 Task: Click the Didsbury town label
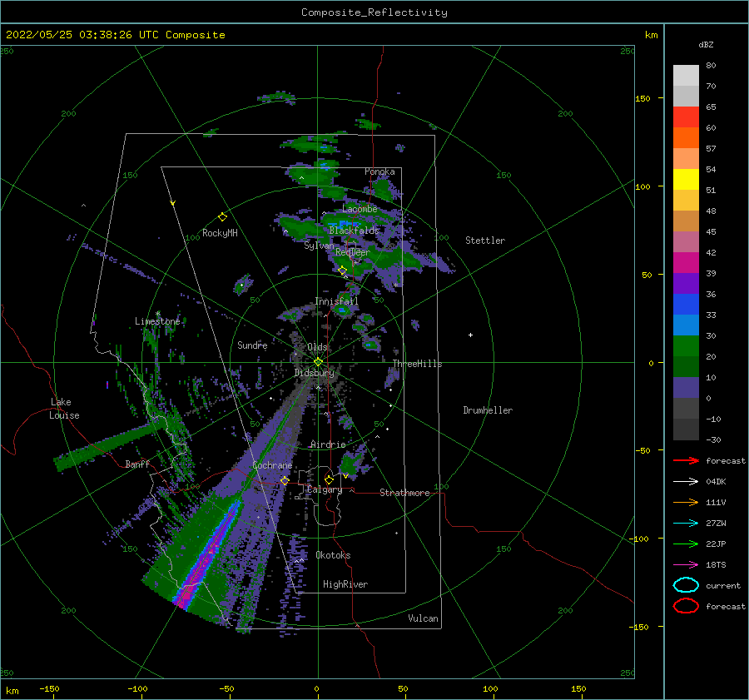315,373
